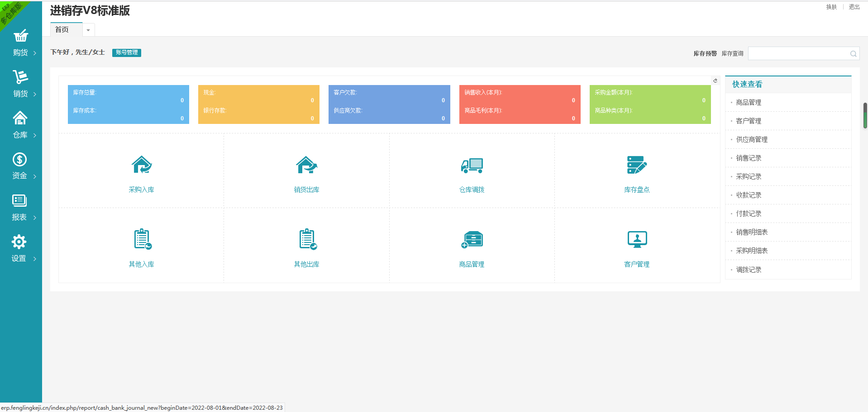Open the tab list dropdown arrow beside 首页
The image size is (868, 412).
(89, 30)
